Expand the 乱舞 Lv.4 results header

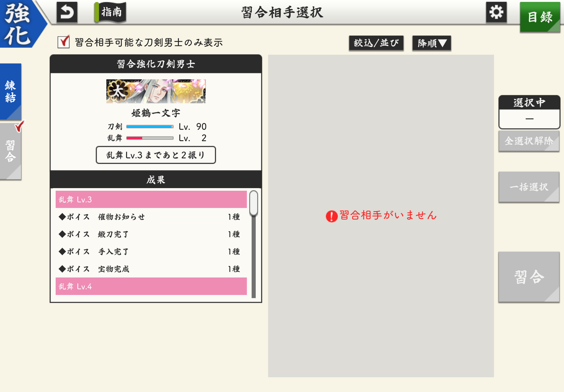pos(151,286)
